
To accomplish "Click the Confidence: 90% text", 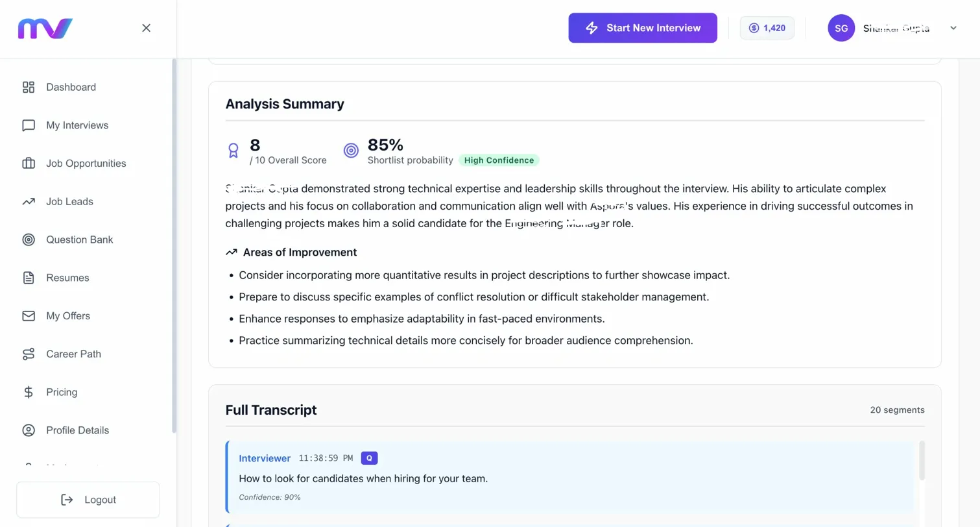I will click(x=270, y=497).
